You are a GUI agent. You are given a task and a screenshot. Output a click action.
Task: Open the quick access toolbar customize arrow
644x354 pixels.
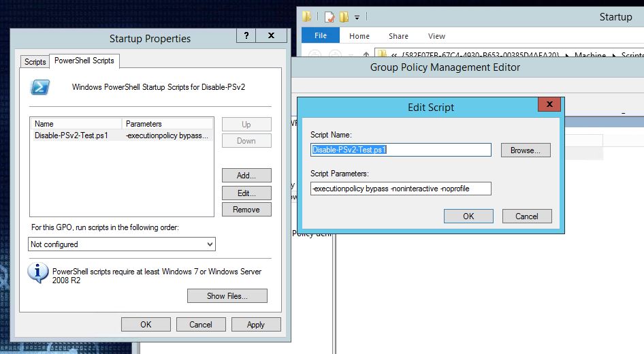click(x=357, y=17)
